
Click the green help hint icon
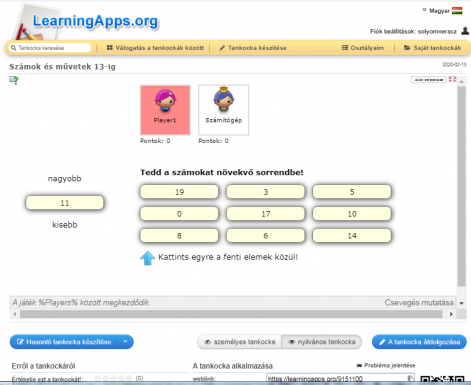point(14,80)
